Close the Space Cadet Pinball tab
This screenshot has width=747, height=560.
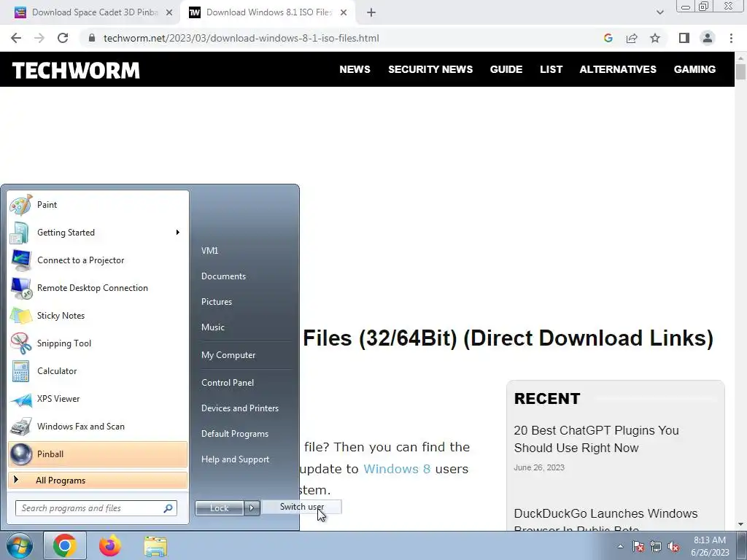[x=169, y=13]
